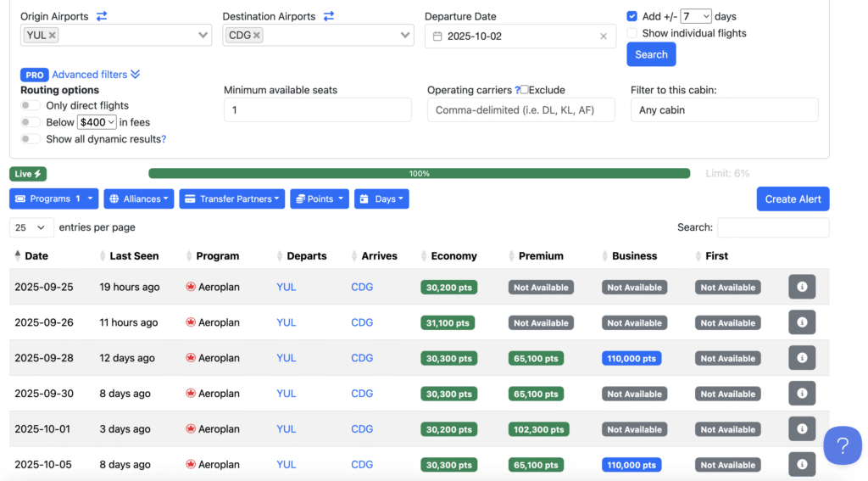This screenshot has height=481, width=868.
Task: Expand the Alliances dropdown menu
Action: tap(139, 199)
